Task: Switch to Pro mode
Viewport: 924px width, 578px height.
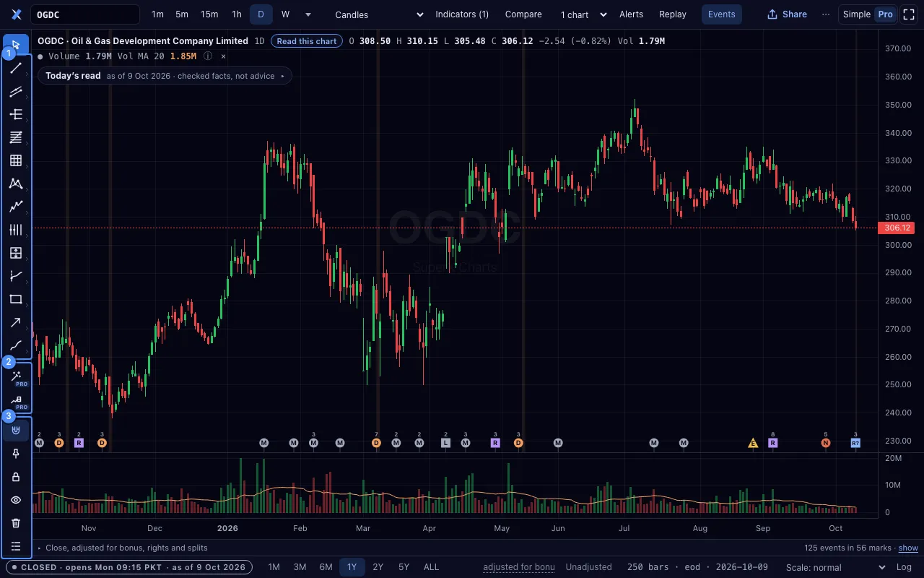Action: pos(885,14)
